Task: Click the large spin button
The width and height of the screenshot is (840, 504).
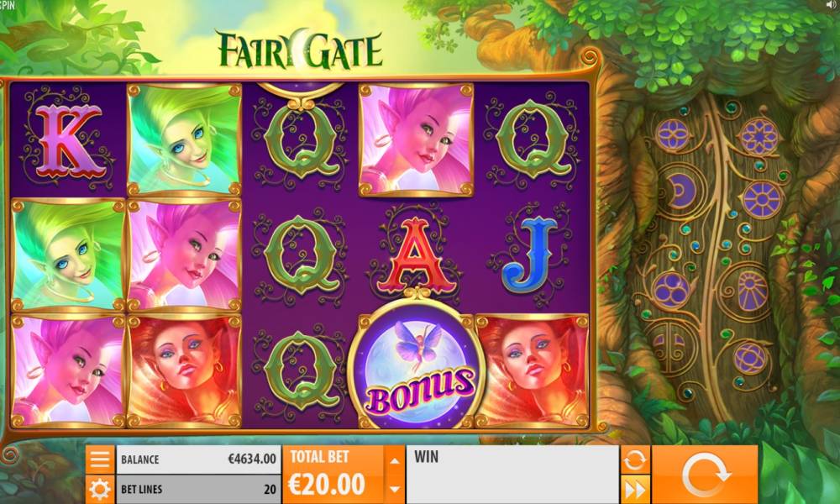Action: click(705, 475)
